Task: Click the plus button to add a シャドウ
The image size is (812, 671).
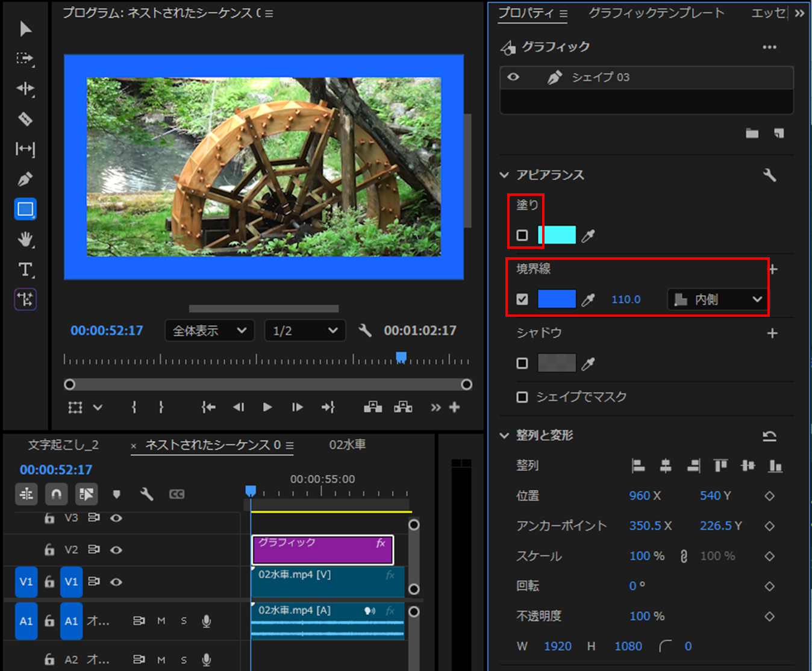Action: pos(773,332)
